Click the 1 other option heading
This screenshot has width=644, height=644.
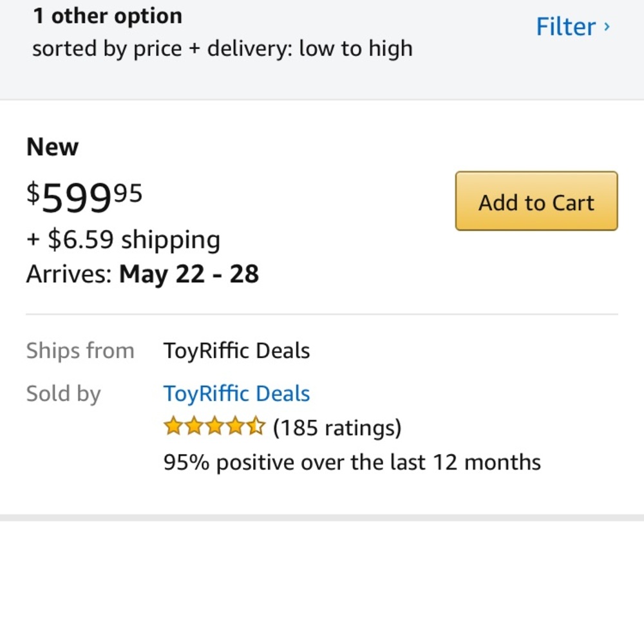tap(108, 16)
